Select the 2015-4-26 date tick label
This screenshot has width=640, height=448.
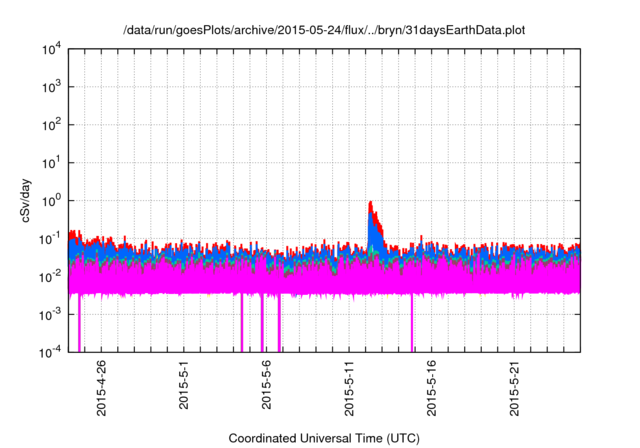click(x=101, y=388)
